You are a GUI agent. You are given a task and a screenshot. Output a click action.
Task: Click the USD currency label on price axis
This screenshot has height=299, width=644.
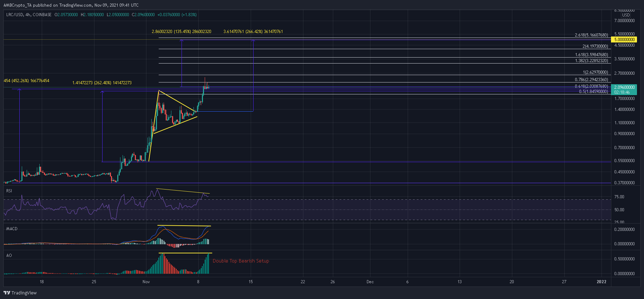point(626,15)
